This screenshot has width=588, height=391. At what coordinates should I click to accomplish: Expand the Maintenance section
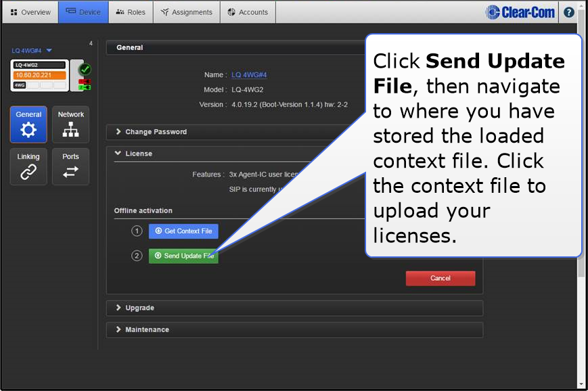coord(147,329)
